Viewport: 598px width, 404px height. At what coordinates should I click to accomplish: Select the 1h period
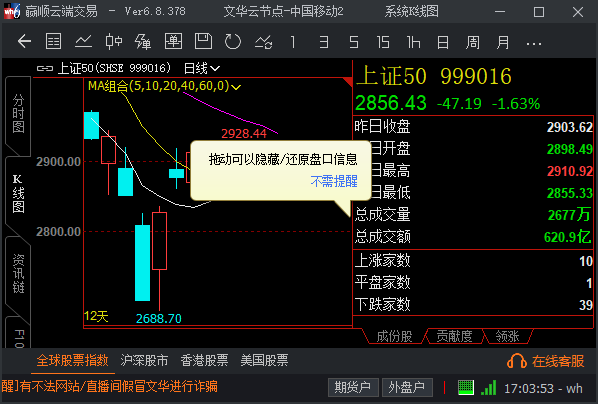(x=413, y=42)
